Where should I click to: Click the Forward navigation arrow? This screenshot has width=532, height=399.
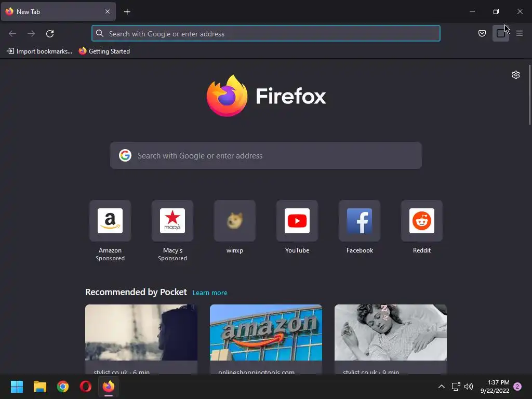pyautogui.click(x=31, y=34)
